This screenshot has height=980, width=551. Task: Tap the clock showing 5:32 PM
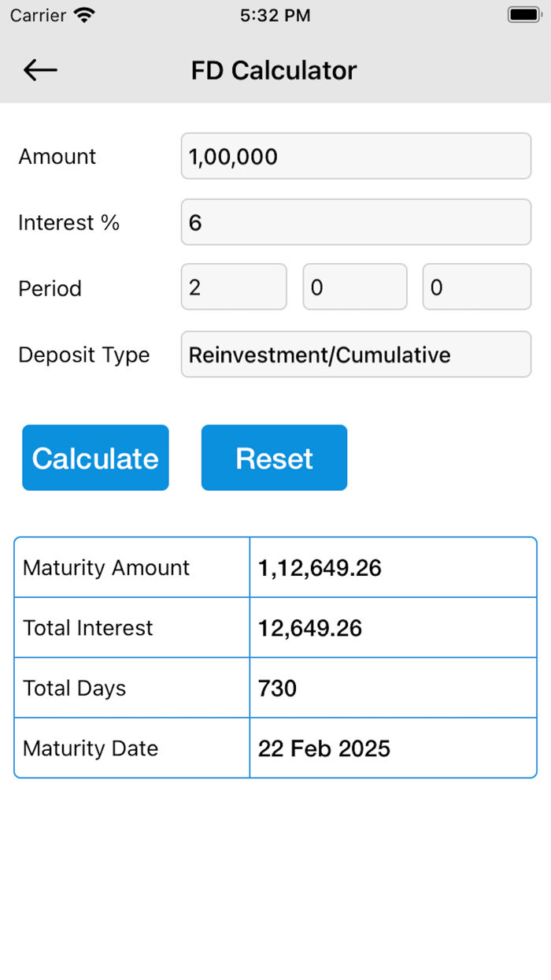[275, 15]
